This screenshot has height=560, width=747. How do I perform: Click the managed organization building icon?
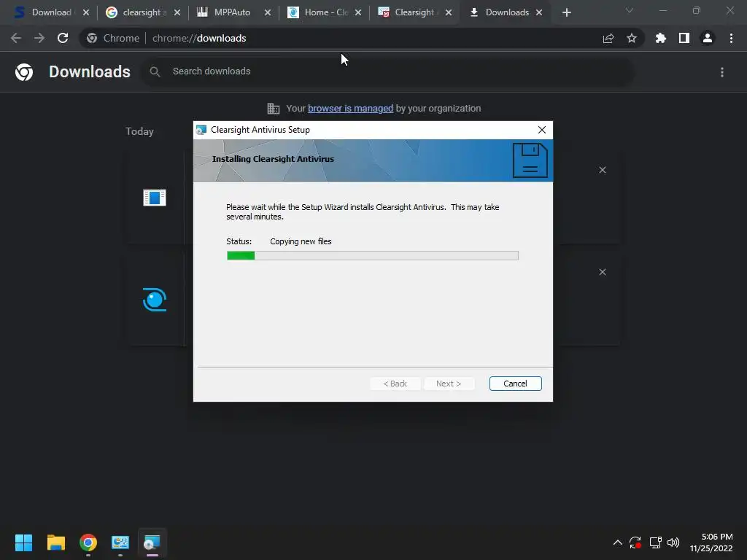pos(274,109)
